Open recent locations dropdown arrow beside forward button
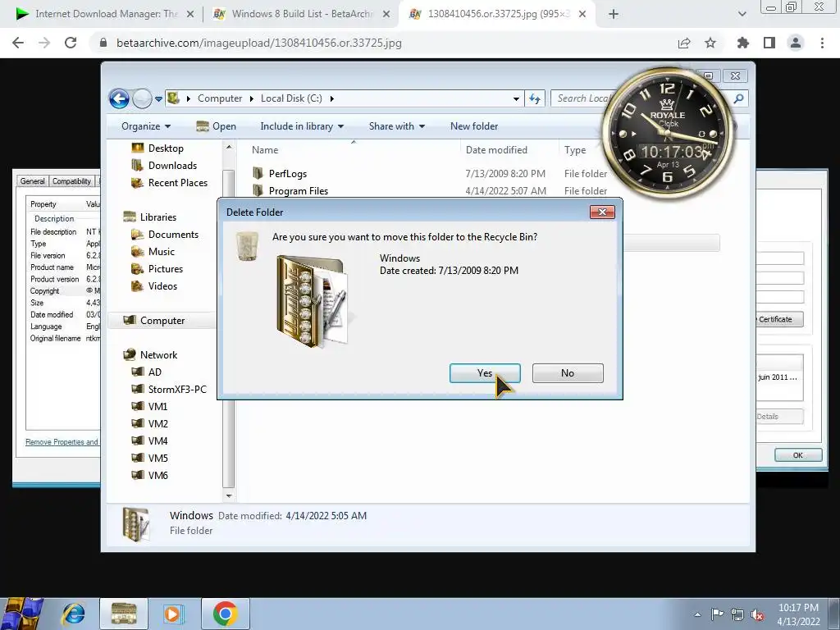Screen dimensions: 840x630 158,99
